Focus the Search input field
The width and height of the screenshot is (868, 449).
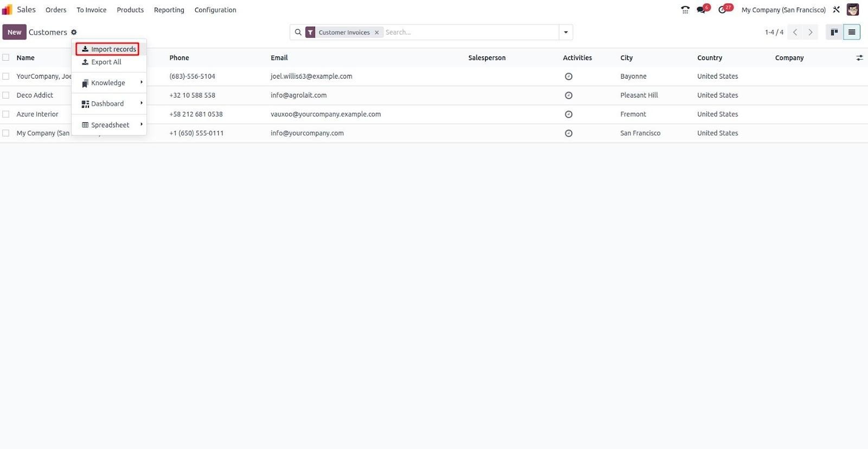pos(469,33)
